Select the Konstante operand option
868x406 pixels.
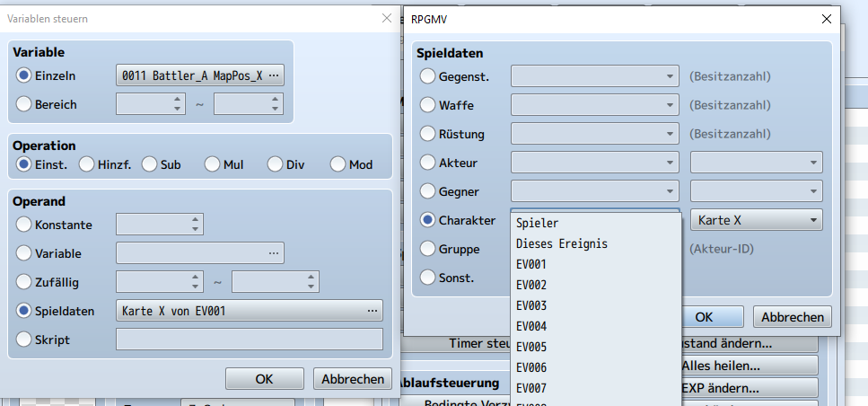tap(24, 225)
